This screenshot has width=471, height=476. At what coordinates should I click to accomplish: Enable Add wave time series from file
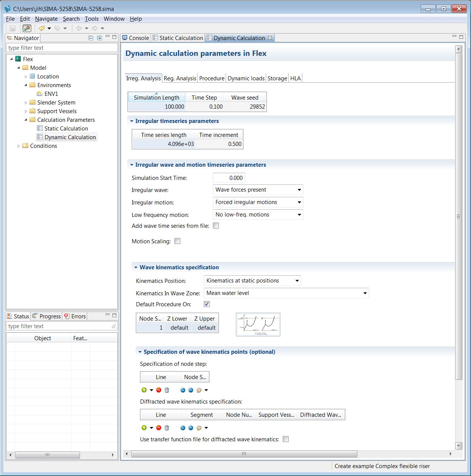tap(216, 226)
